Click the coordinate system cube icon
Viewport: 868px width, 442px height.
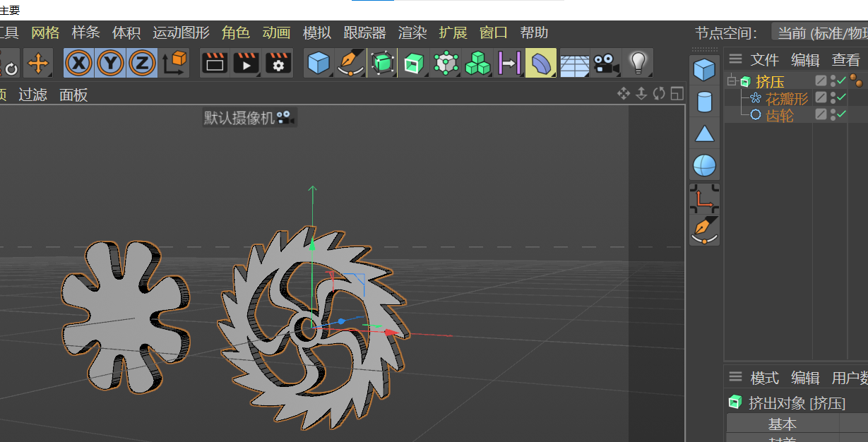coord(174,64)
